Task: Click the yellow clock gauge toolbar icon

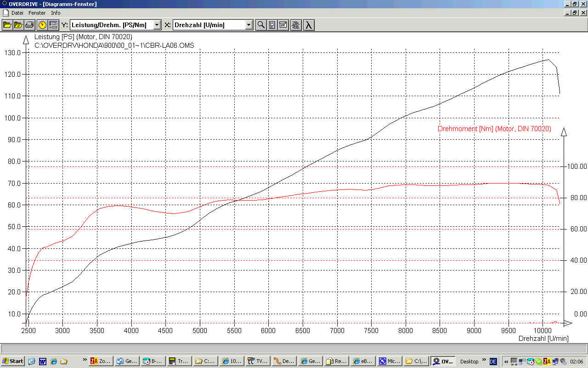Action: [x=42, y=25]
